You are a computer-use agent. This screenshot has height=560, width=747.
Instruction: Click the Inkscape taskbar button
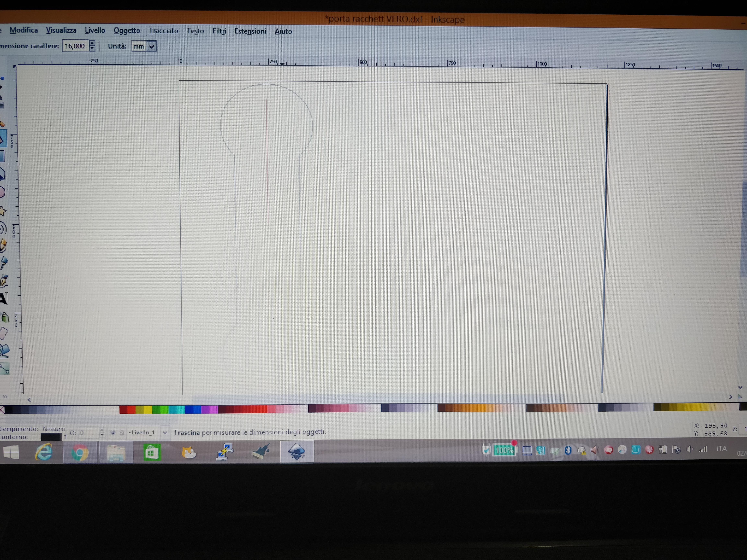[296, 451]
